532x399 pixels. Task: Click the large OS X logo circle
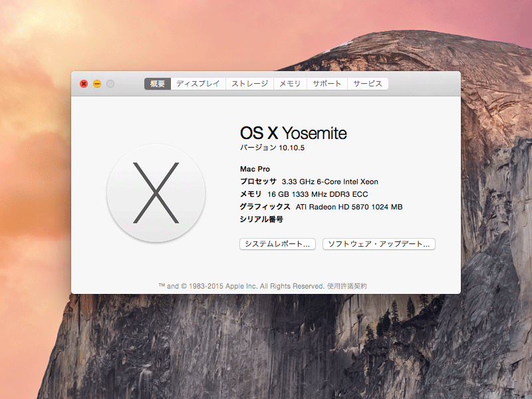[156, 193]
